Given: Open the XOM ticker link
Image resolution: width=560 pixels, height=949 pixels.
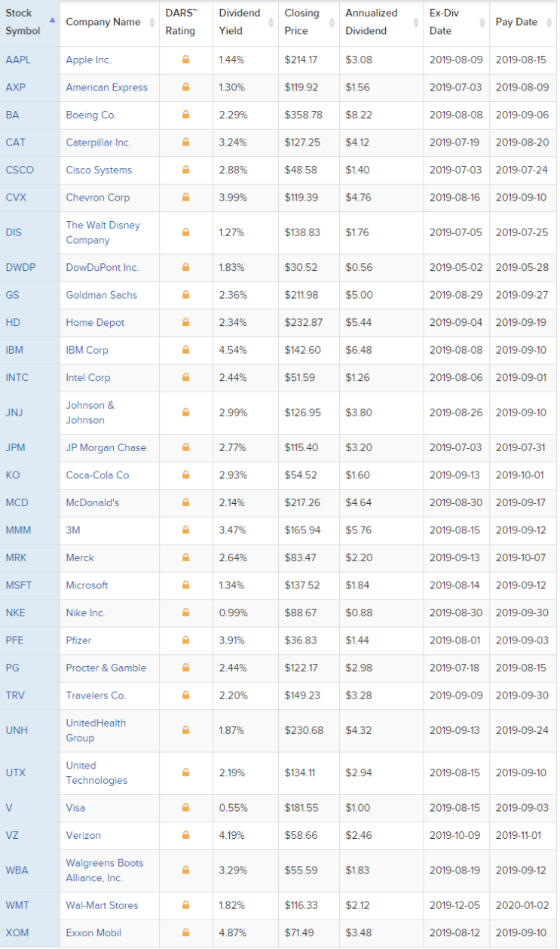Looking at the screenshot, I should pos(17,932).
